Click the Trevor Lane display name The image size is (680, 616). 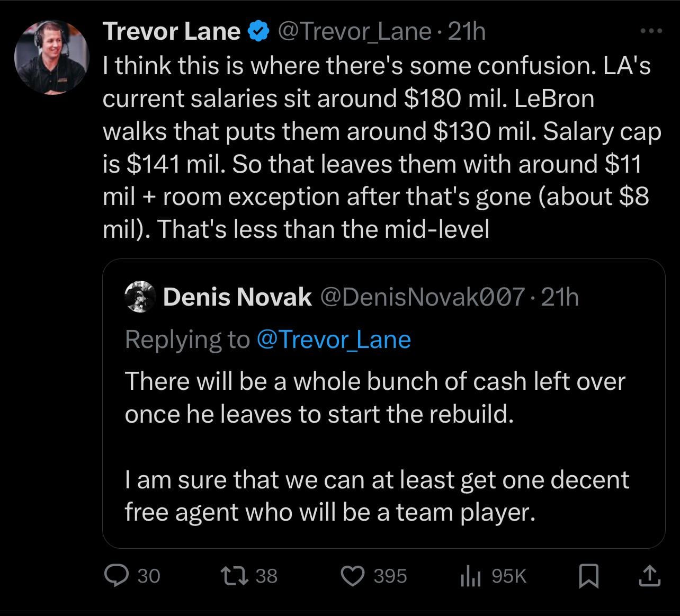[172, 32]
